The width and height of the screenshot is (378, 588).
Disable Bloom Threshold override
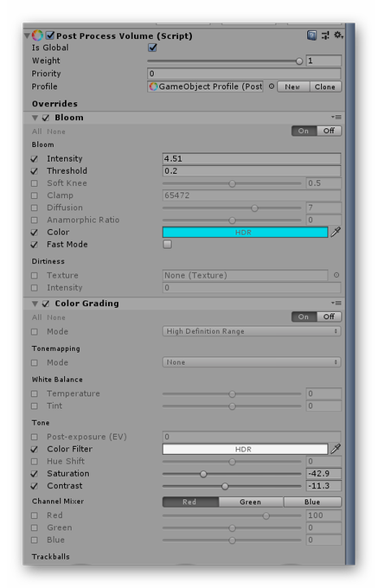tap(35, 171)
